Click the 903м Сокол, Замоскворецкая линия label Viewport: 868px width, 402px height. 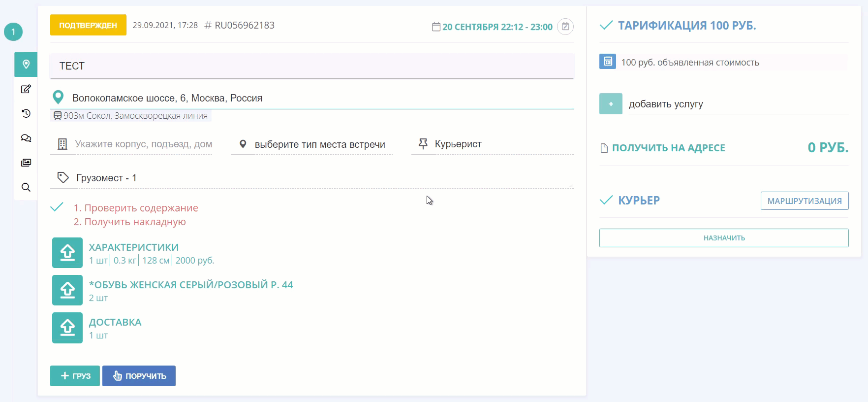(x=135, y=116)
